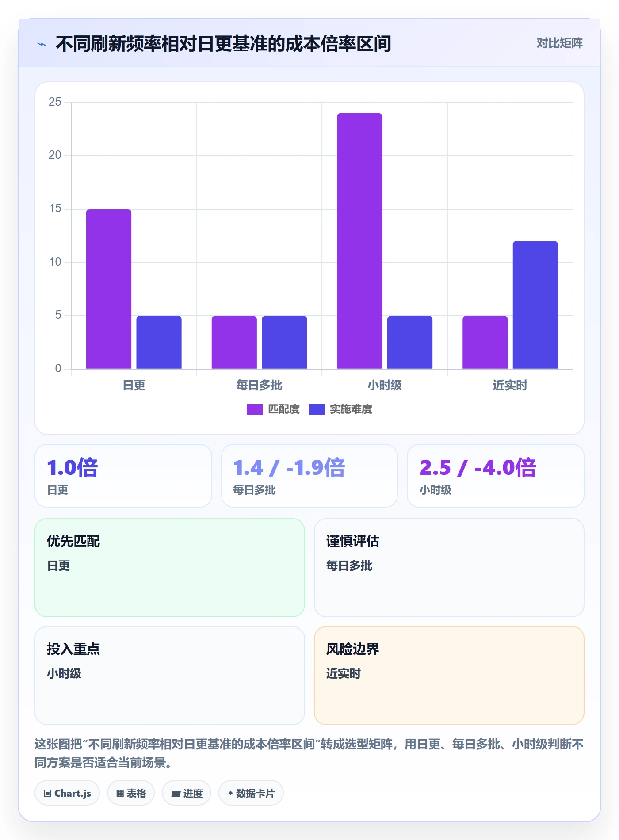Click the 每日多批 x-axis label

pyautogui.click(x=259, y=386)
